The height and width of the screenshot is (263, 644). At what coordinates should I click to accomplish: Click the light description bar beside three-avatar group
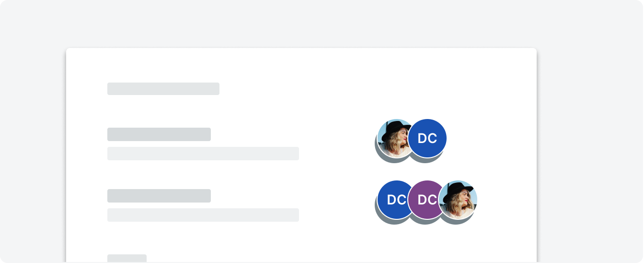[x=203, y=215]
